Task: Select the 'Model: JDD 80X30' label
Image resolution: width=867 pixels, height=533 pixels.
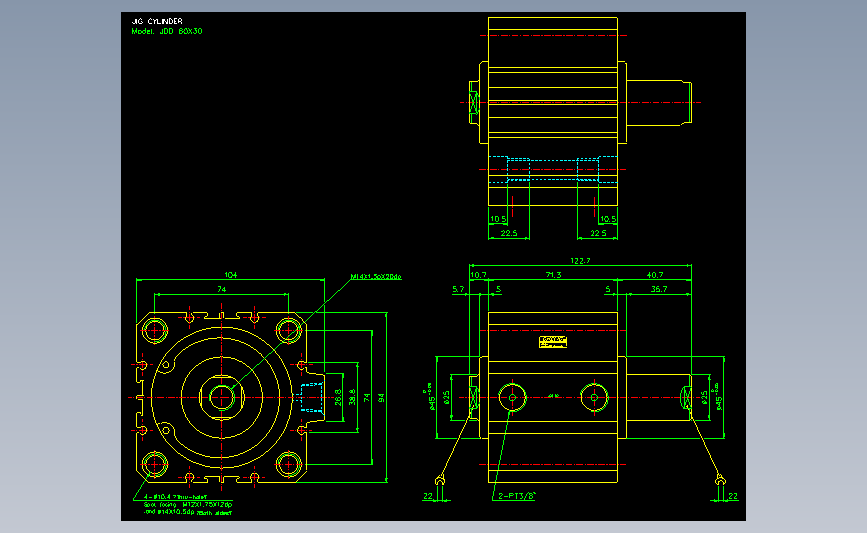Action: [x=167, y=32]
